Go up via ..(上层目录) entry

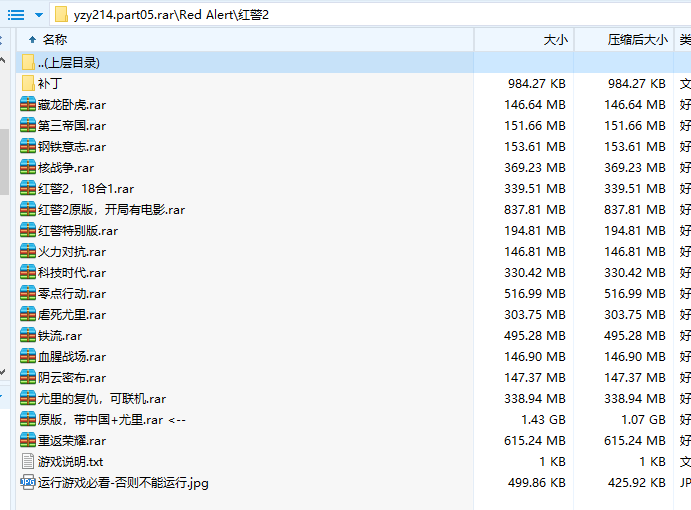(68, 62)
